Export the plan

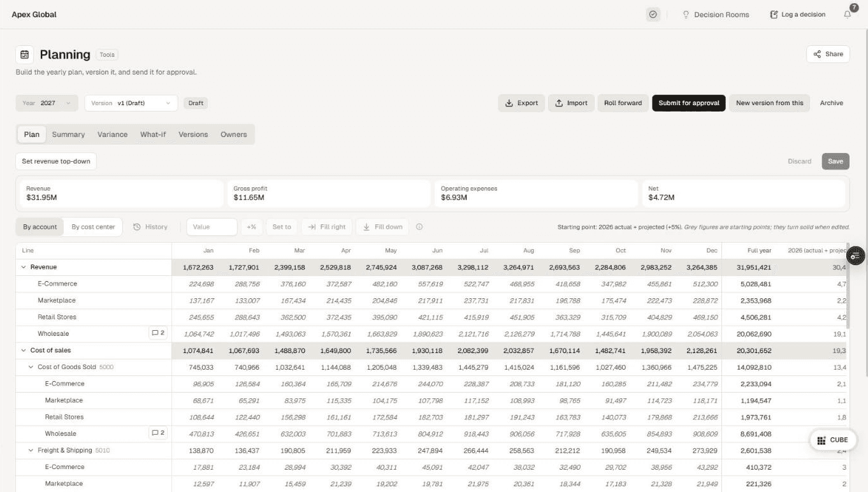click(x=521, y=103)
